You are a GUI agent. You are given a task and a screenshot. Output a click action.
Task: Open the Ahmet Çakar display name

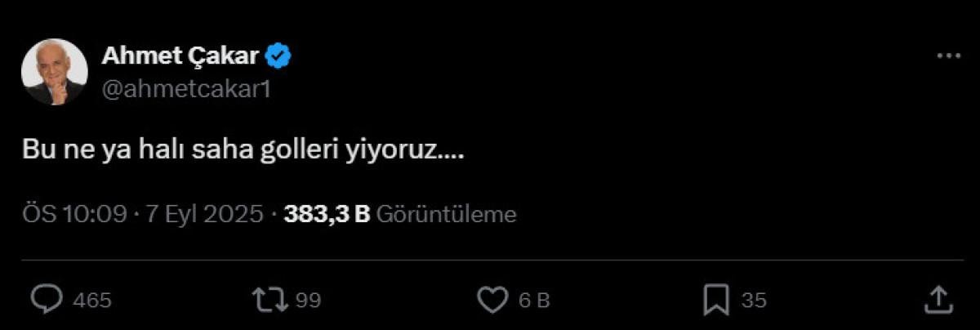coord(180,56)
